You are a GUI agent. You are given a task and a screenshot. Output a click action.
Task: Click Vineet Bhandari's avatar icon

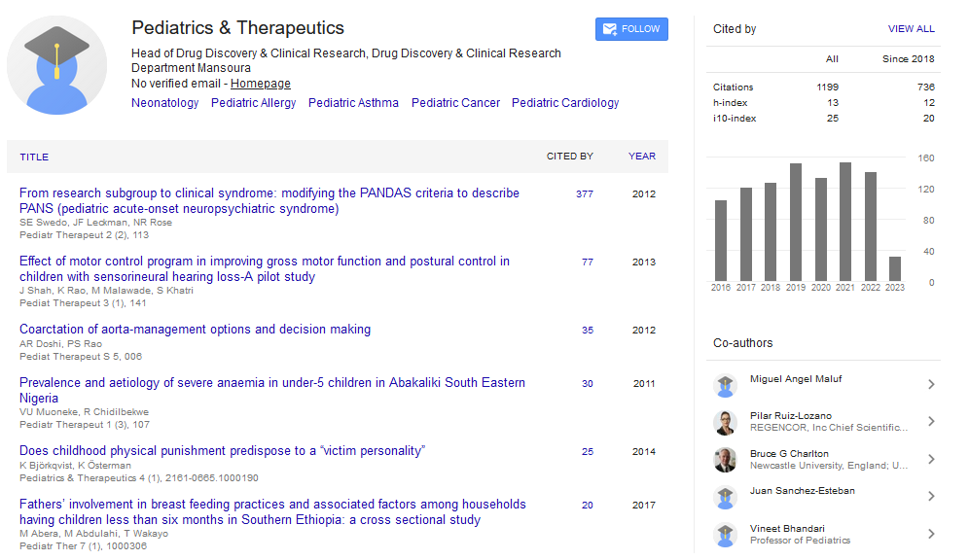click(x=725, y=535)
